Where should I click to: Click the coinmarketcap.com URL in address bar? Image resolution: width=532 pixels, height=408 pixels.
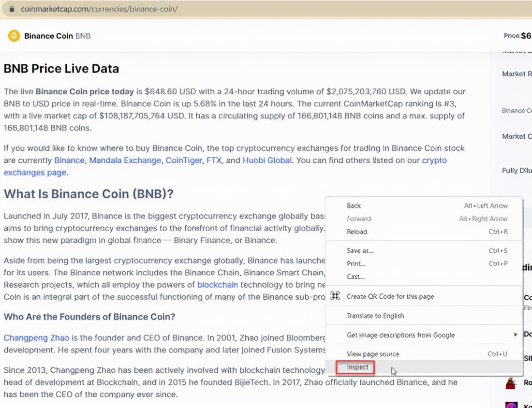99,9
